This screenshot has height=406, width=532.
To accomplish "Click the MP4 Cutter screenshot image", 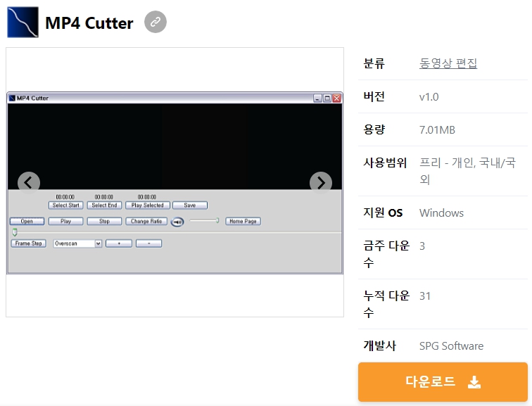I will (175, 182).
